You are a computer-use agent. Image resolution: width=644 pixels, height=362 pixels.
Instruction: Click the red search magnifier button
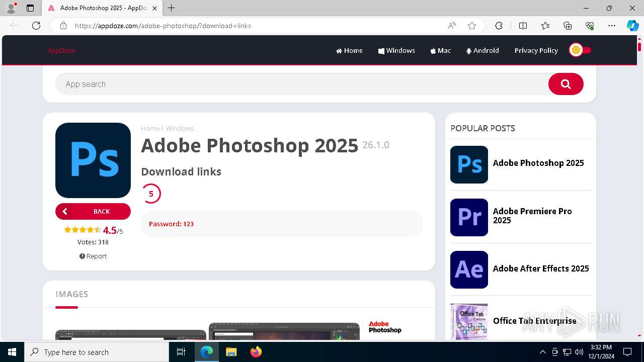click(566, 84)
